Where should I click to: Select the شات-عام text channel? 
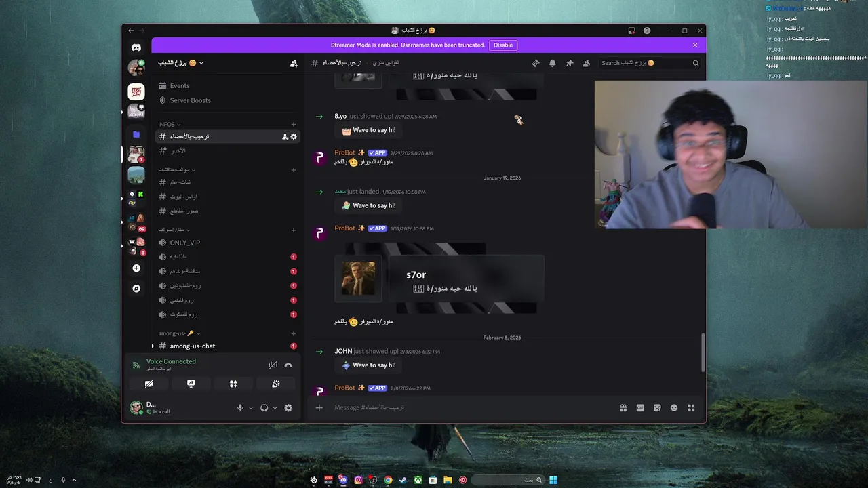pos(226,182)
